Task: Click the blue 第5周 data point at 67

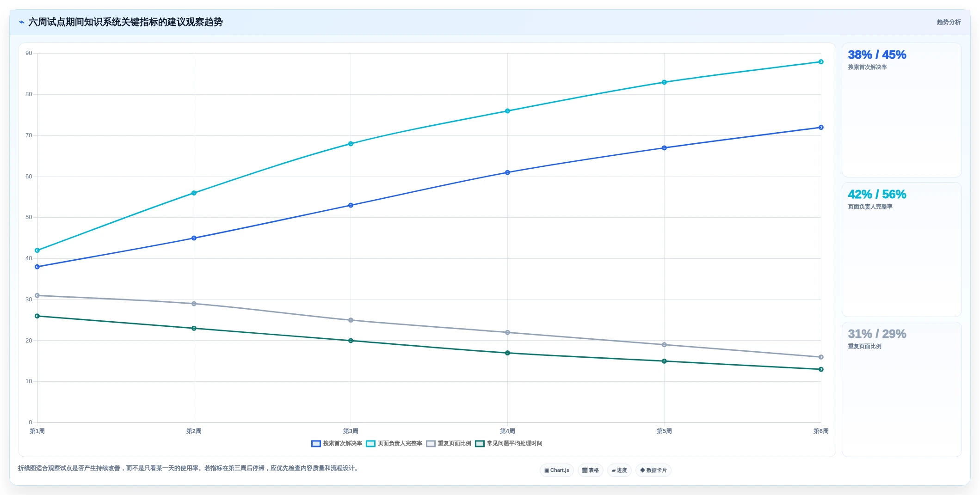Action: point(664,148)
